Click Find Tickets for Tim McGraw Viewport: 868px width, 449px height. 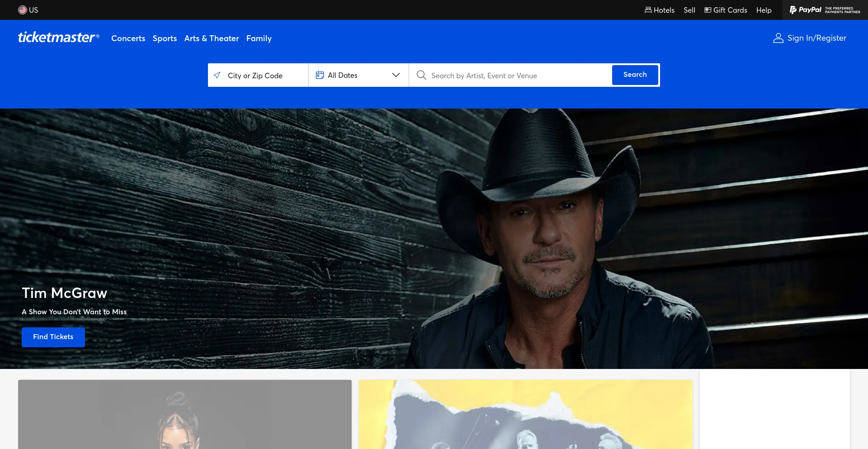pos(53,337)
